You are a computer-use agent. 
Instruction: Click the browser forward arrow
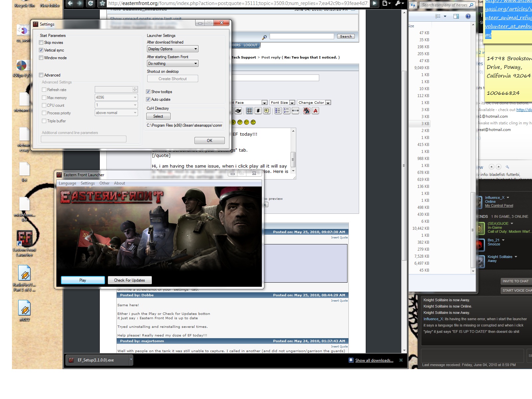[x=79, y=3]
